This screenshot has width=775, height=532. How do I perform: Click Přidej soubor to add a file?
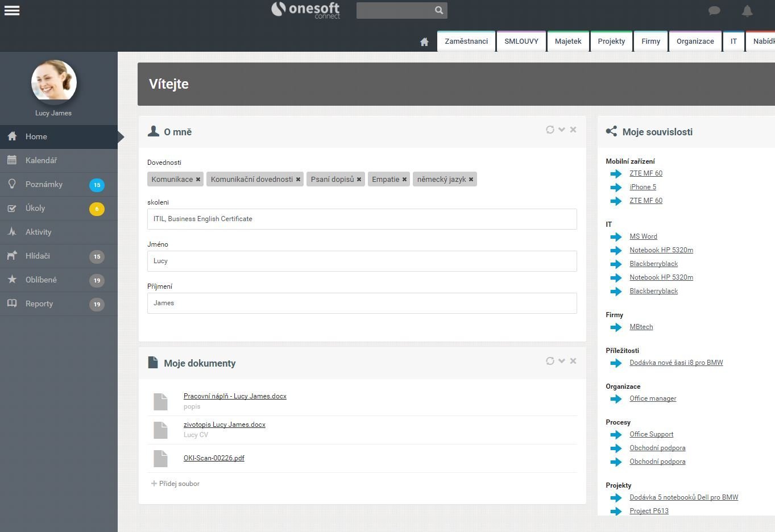[x=175, y=484]
